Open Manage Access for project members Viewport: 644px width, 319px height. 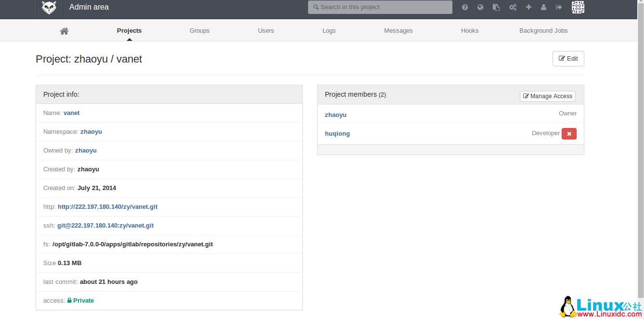click(547, 96)
